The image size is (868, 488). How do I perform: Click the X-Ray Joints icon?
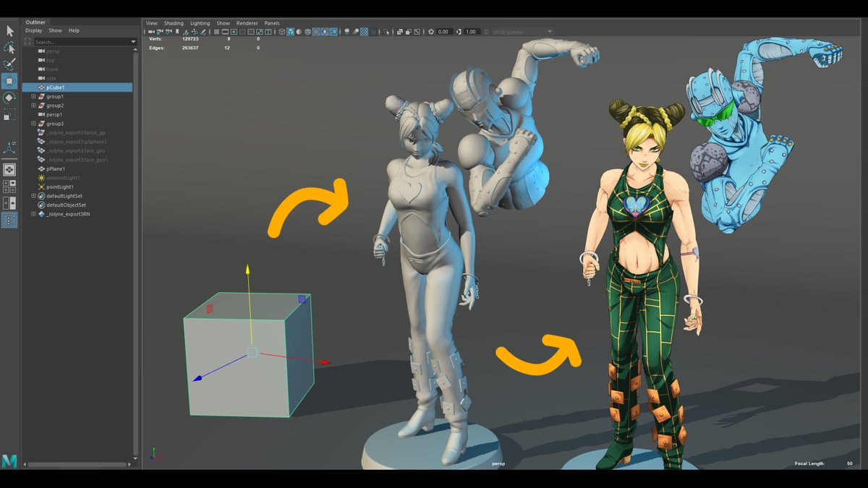click(417, 32)
